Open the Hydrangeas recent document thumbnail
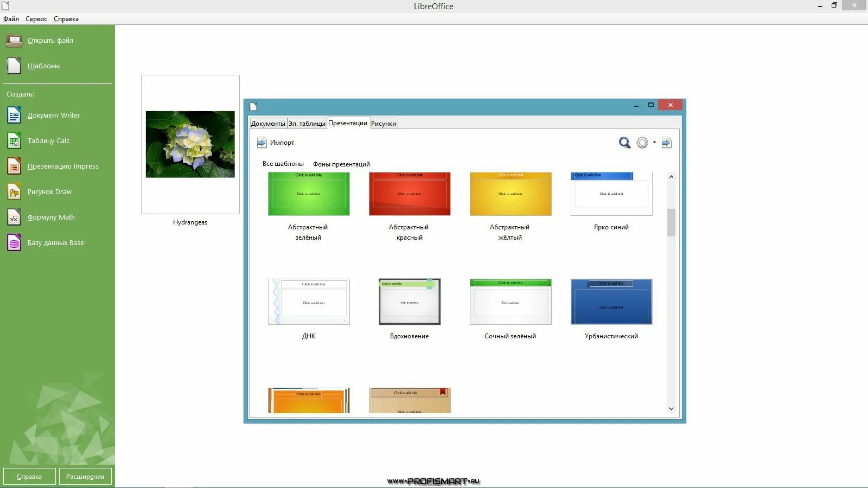 (x=190, y=144)
